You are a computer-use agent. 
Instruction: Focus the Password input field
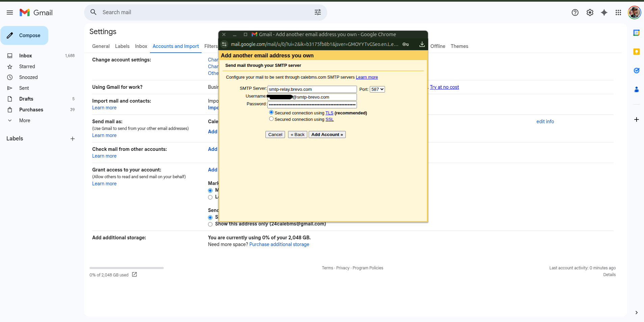tap(312, 105)
